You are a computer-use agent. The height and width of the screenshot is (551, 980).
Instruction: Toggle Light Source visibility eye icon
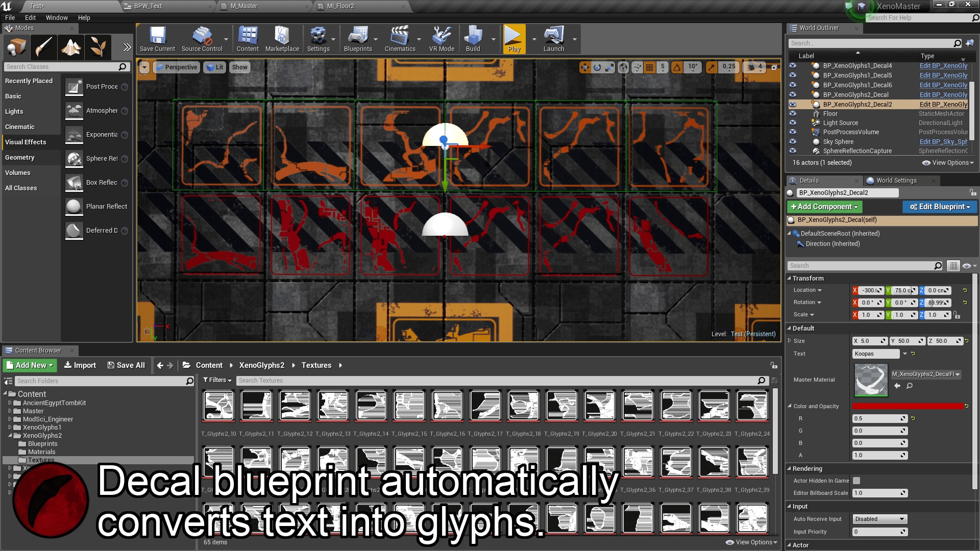tap(793, 122)
